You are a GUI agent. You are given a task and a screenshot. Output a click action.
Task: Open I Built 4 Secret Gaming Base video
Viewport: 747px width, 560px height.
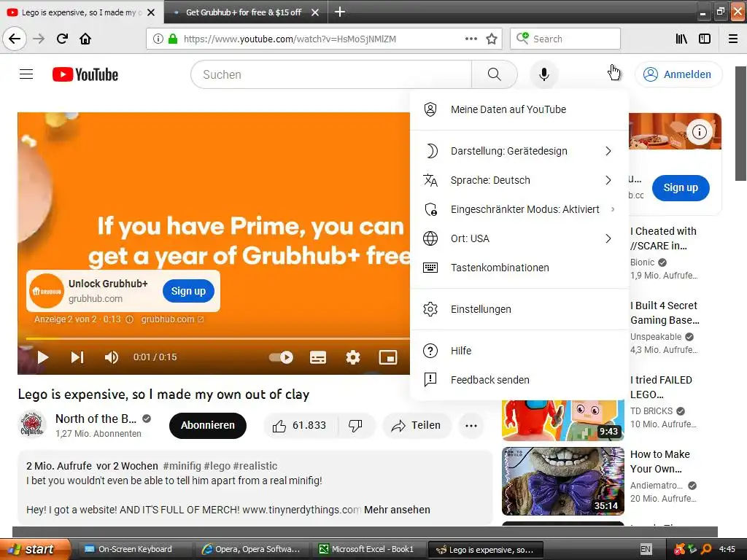[x=665, y=313]
